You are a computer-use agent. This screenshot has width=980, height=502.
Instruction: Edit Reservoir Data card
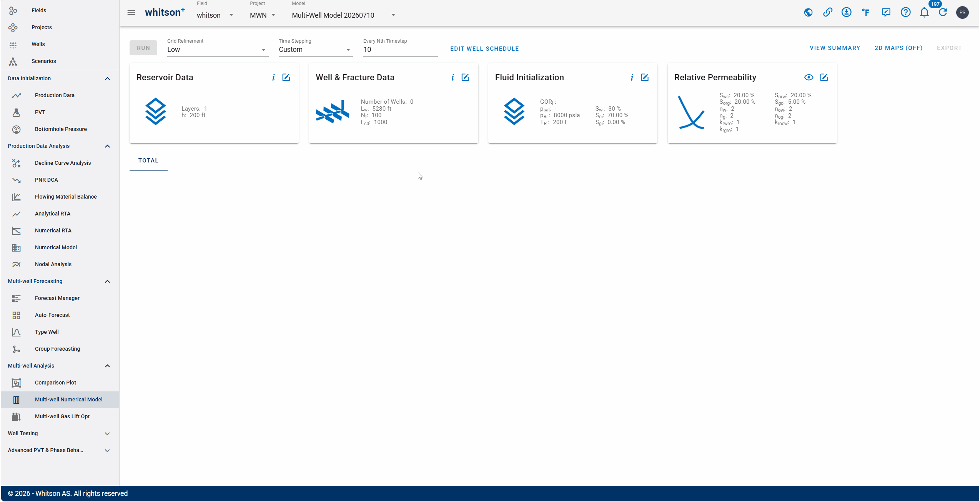pos(286,78)
